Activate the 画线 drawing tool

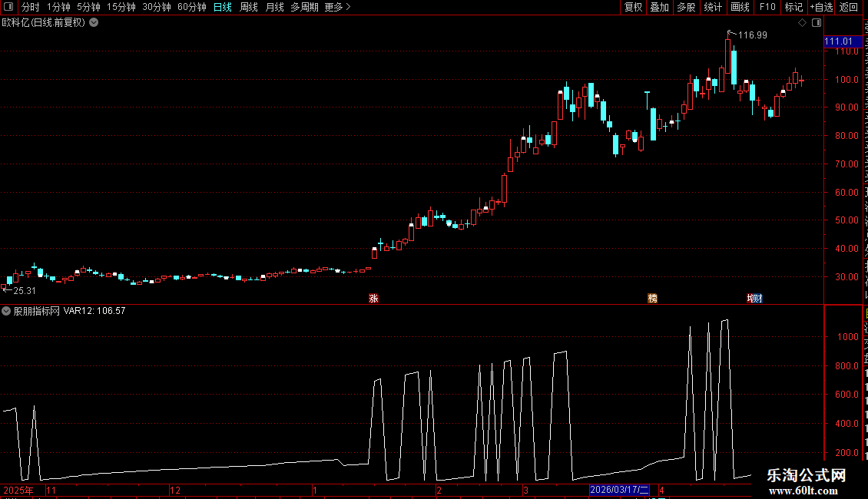coord(740,7)
